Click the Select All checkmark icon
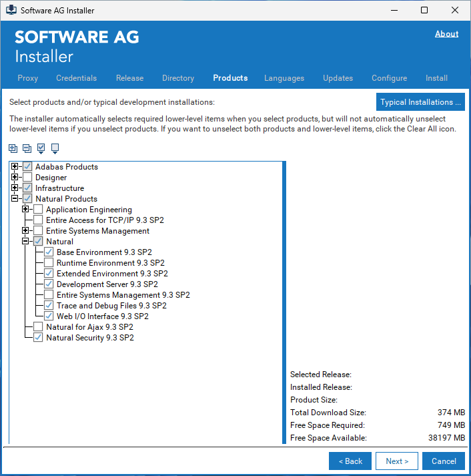This screenshot has width=471, height=476. (41, 148)
